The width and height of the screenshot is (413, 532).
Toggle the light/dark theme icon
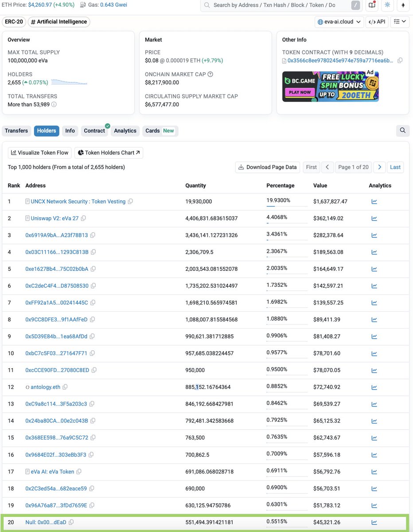tap(388, 5)
